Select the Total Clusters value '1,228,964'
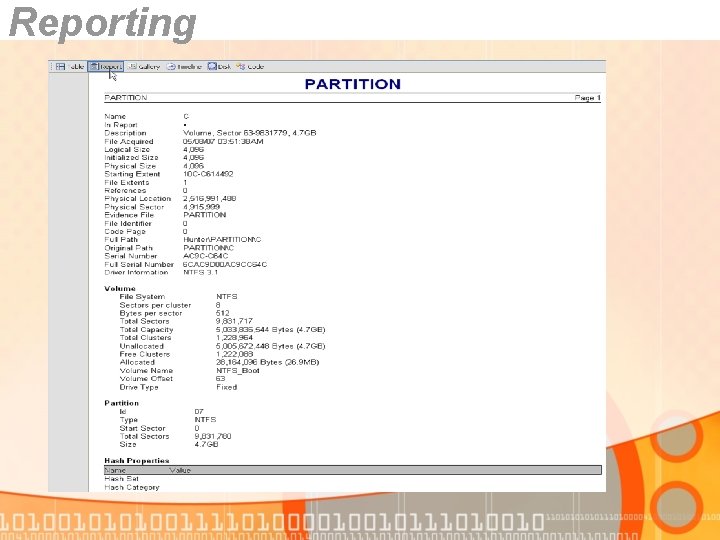720x540 pixels. pos(234,338)
